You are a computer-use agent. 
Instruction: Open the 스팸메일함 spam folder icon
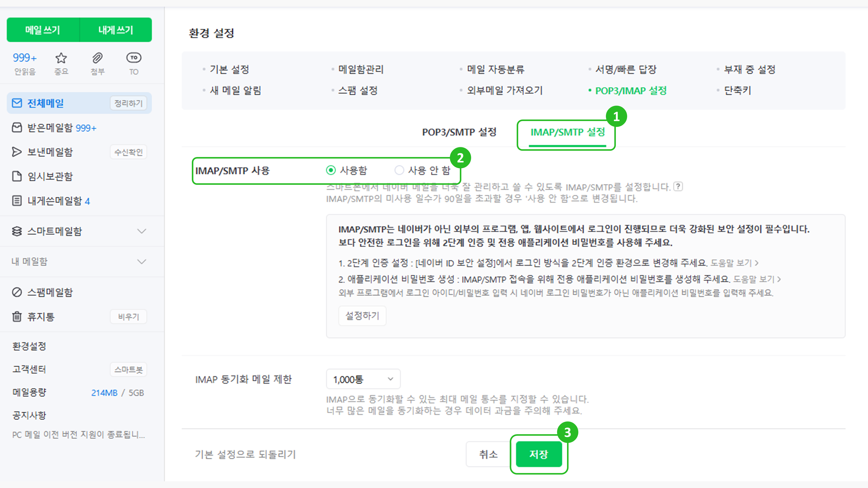[17, 292]
